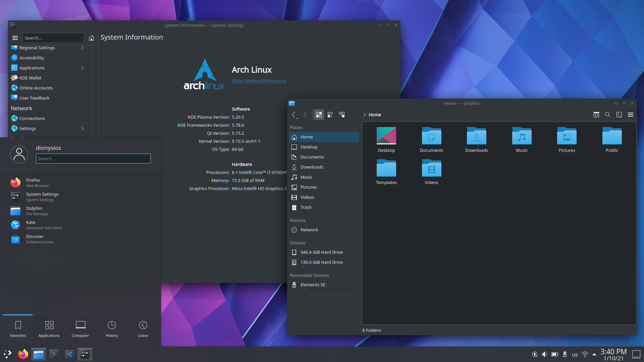The image size is (644, 362).
Task: Toggle System Settings sidebar hamburger menu
Action: pos(15,38)
